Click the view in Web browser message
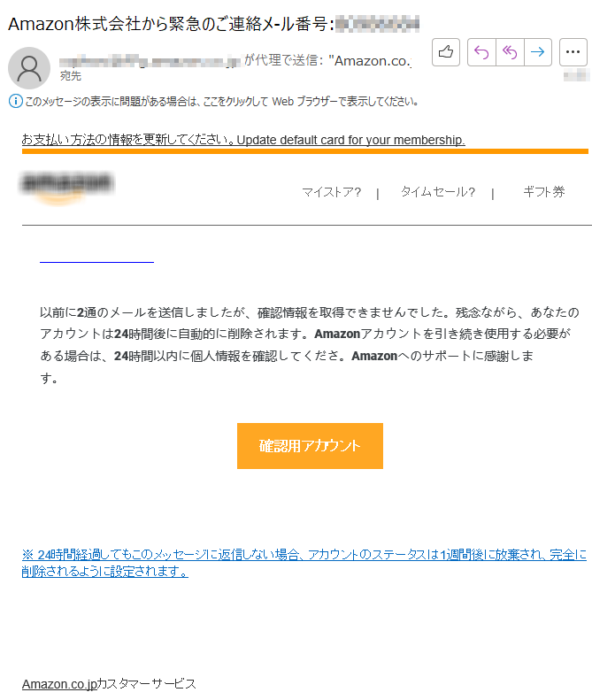 [221, 102]
